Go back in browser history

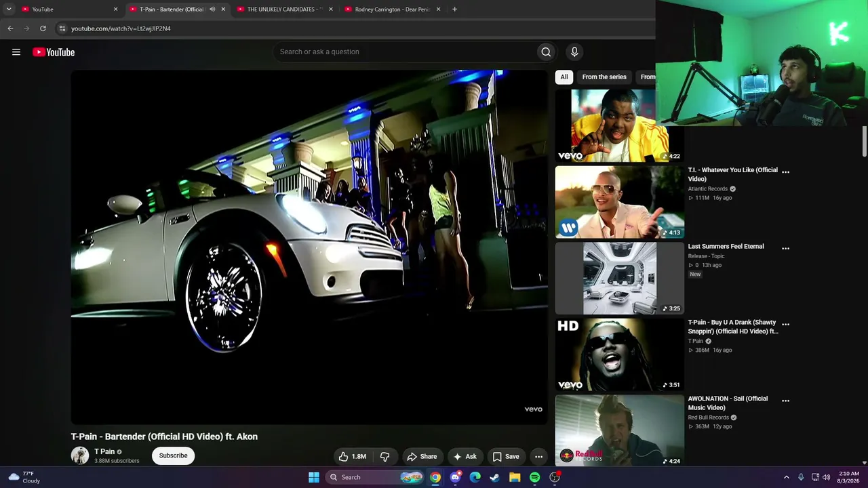10,28
